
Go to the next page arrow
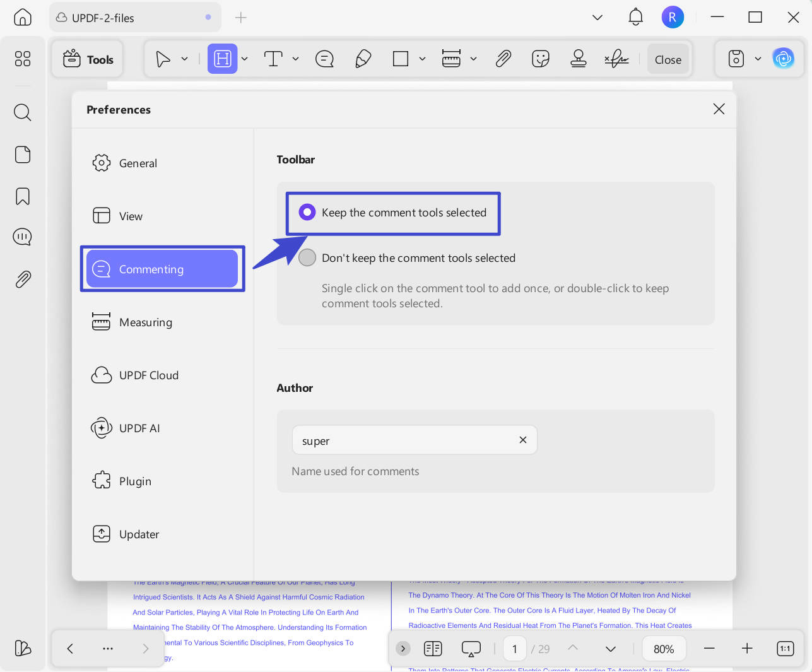[610, 649]
